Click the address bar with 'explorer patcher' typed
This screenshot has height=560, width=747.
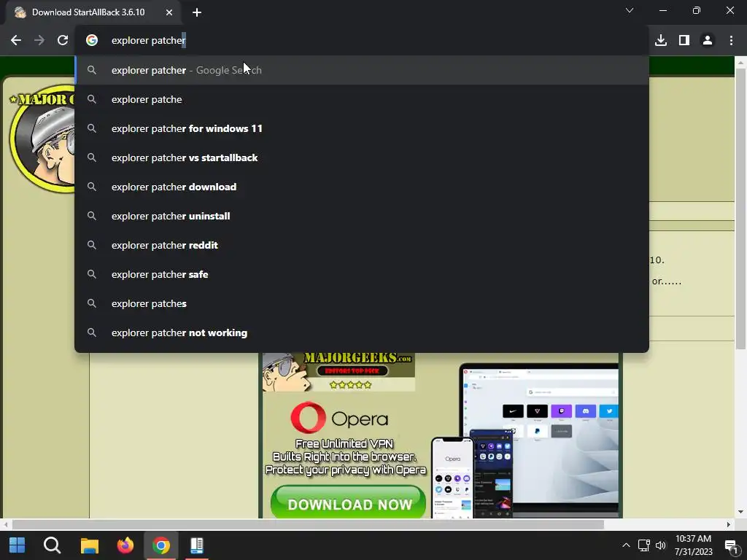click(362, 41)
